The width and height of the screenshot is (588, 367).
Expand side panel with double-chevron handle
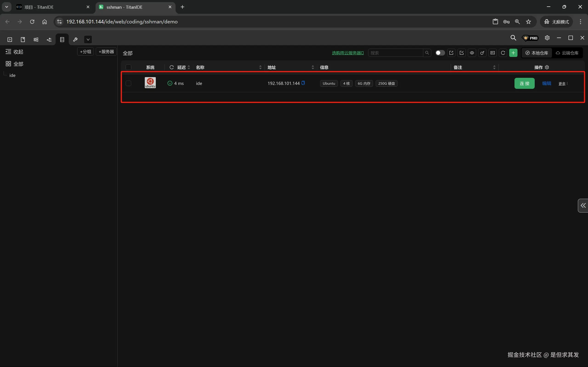[x=583, y=206]
